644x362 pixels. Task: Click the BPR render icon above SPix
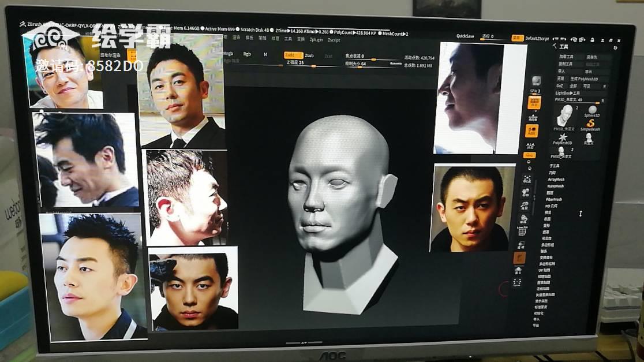[536, 80]
